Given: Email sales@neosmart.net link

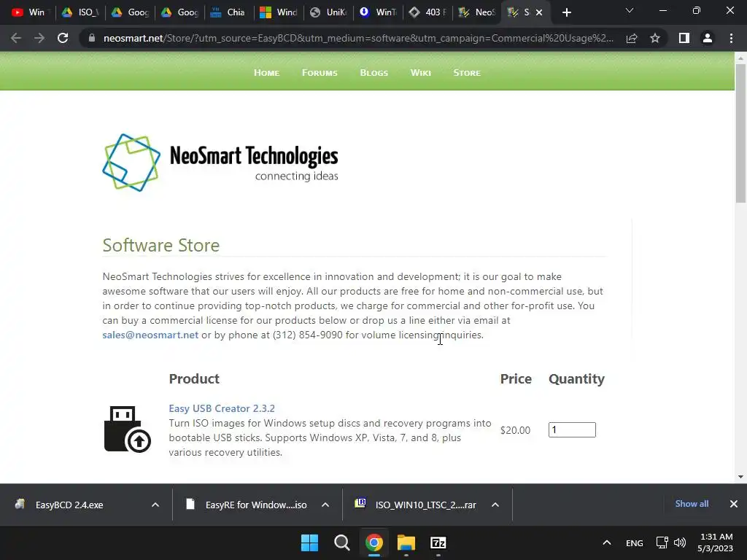Looking at the screenshot, I should (150, 335).
